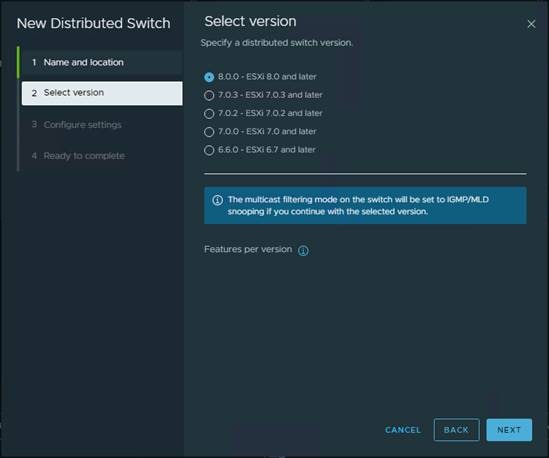
Task: Click the BACK button
Action: (456, 430)
